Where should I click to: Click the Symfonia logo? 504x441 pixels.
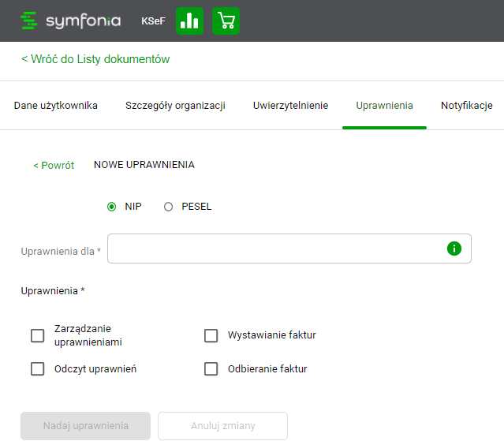point(70,21)
